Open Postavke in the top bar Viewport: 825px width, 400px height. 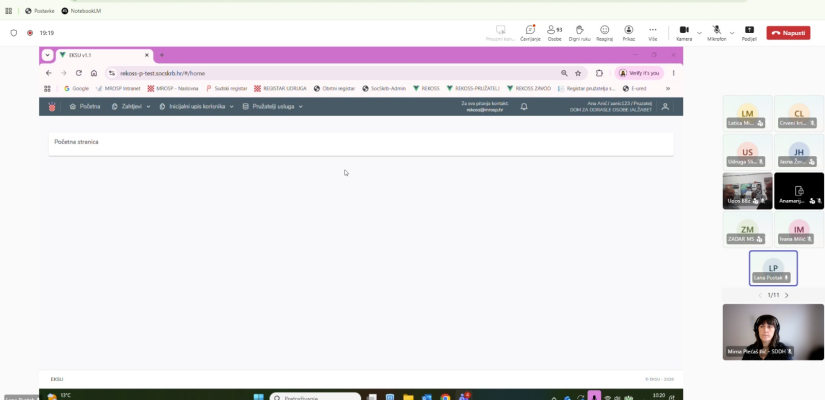[x=40, y=11]
